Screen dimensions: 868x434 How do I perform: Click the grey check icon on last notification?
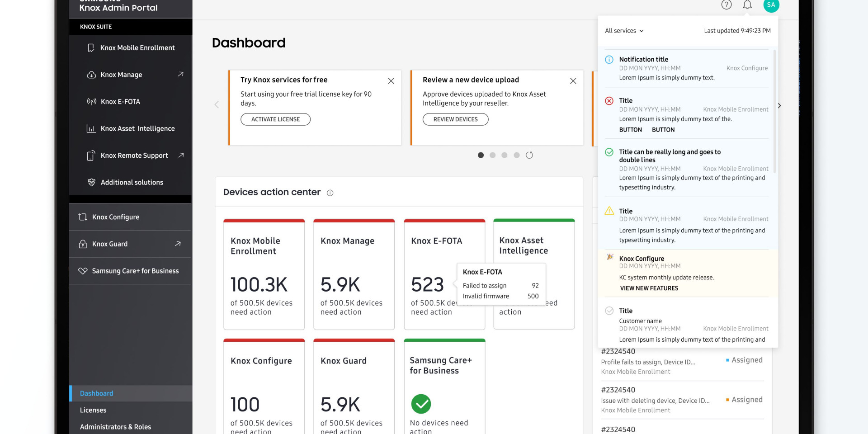609,311
